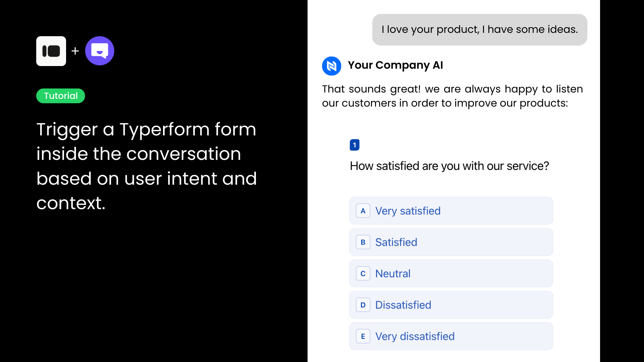Click the Your Company AI name

(395, 65)
